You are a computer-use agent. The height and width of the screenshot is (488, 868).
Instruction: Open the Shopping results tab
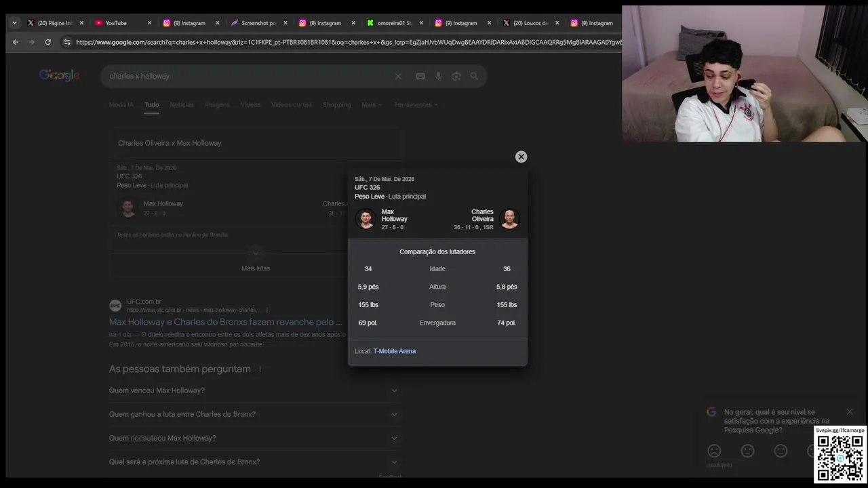point(336,105)
